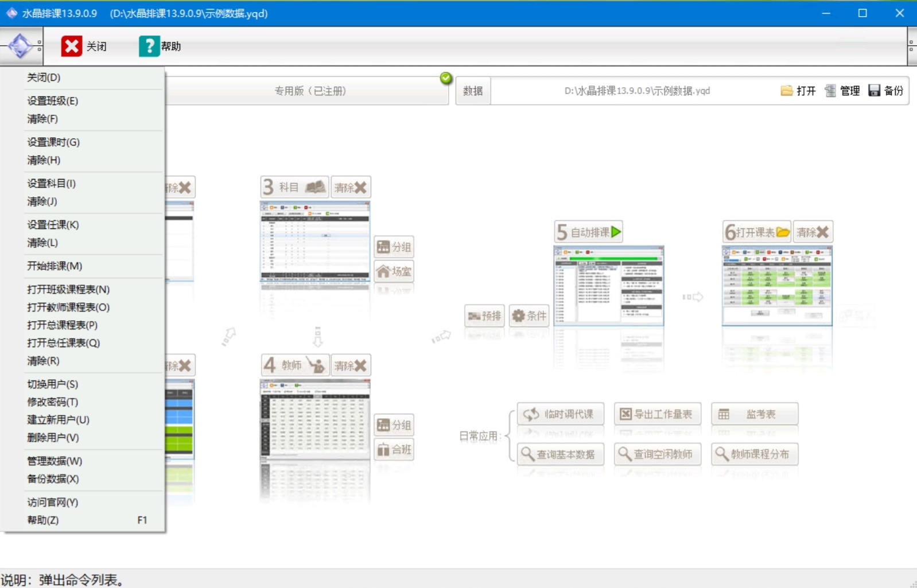Select menu item 清除(R) under timetable items
Screen dimensions: 917x588
[83, 361]
